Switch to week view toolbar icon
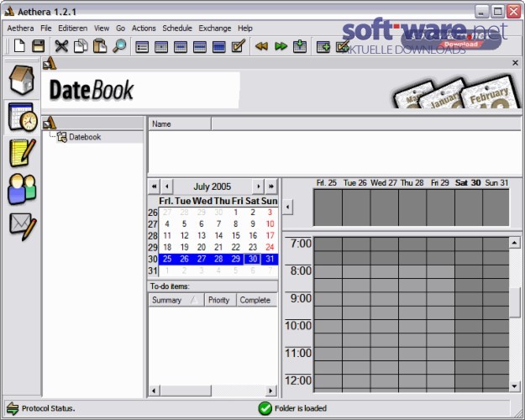The width and height of the screenshot is (525, 420). pyautogui.click(x=200, y=46)
